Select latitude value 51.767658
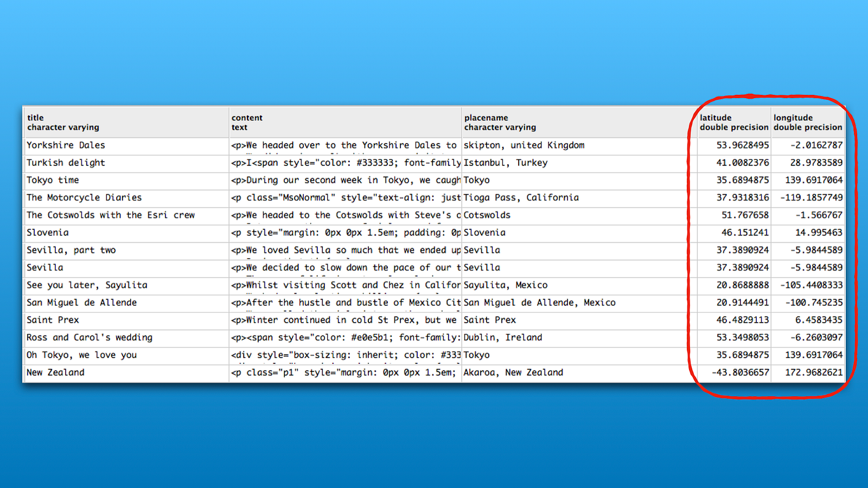868x488 pixels. (734, 215)
